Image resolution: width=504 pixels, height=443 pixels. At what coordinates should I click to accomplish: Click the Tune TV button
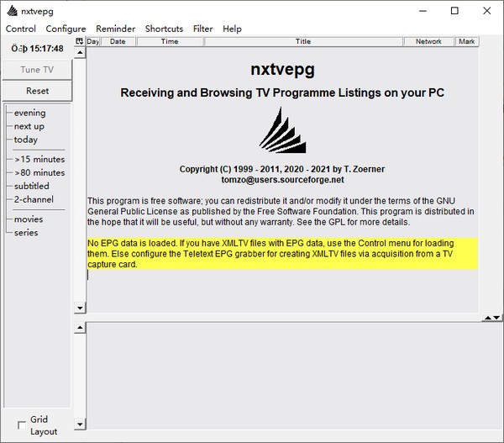pos(37,70)
